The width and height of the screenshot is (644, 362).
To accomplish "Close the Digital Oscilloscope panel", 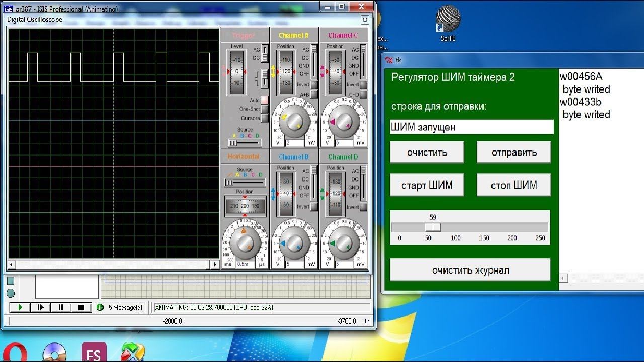I will (365, 20).
